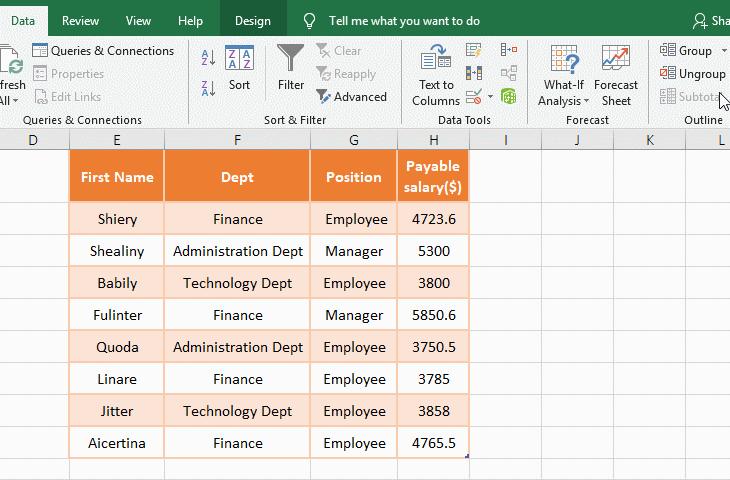
Task: Expand the Group dropdown arrow
Action: 724,51
